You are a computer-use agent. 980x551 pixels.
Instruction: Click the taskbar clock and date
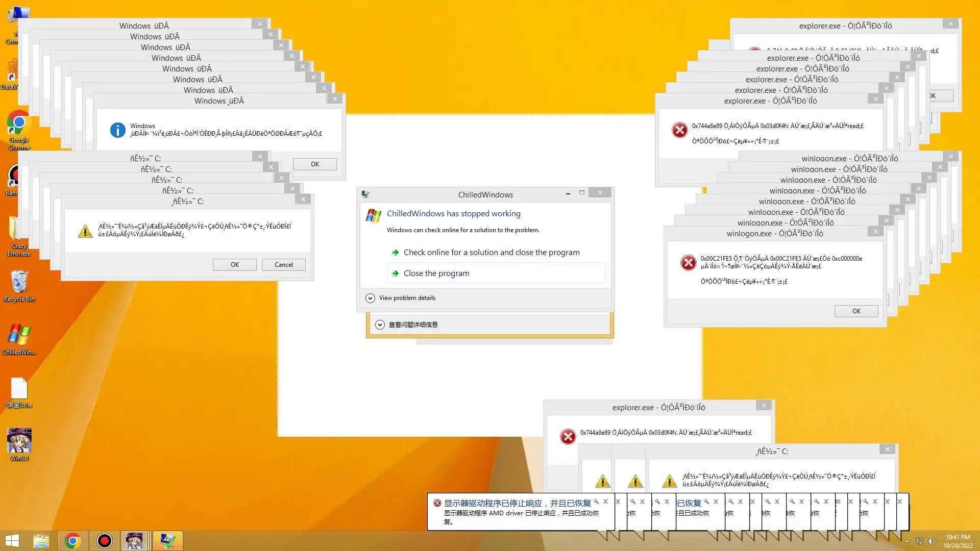click(x=957, y=541)
